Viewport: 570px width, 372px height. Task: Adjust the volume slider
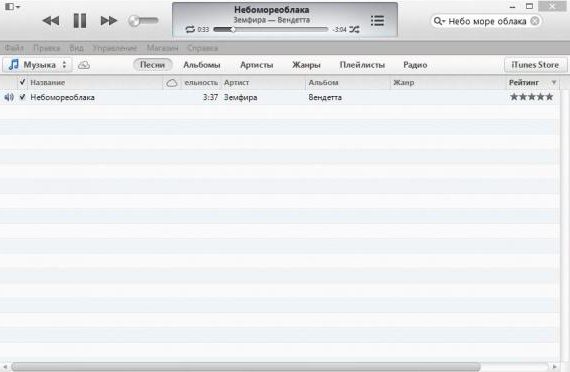[x=143, y=21]
